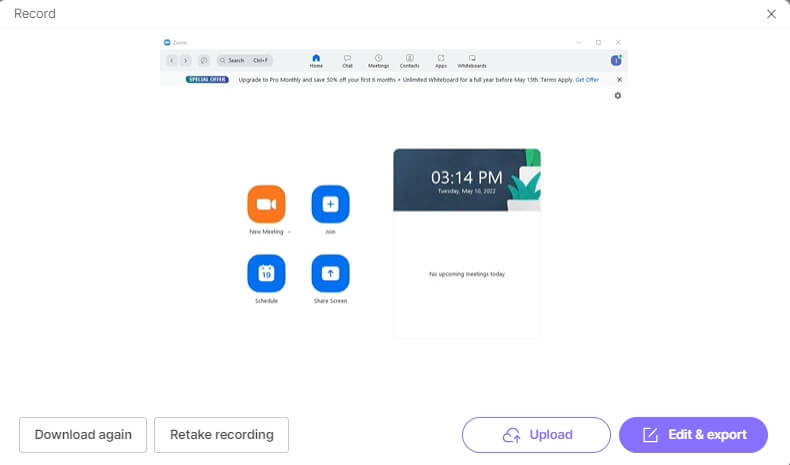Expand the New Meeting dropdown arrow
Viewport: 790px width, 465px height.
pyautogui.click(x=290, y=231)
